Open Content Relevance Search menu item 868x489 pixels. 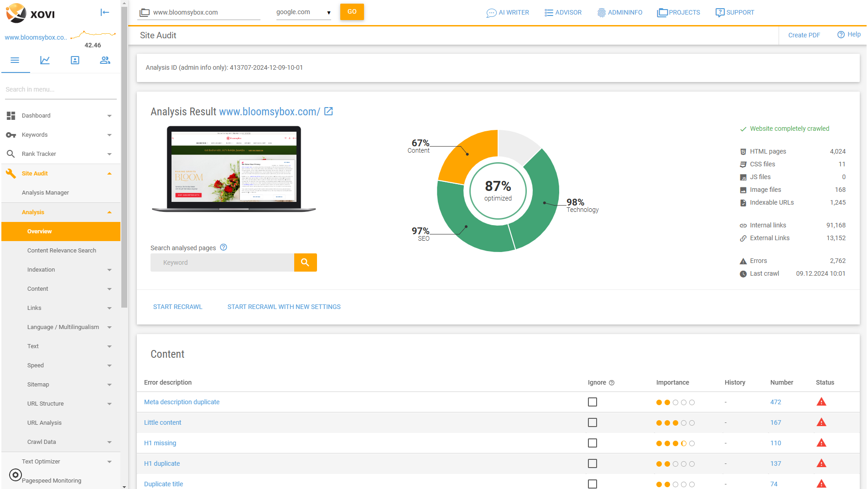(x=62, y=251)
